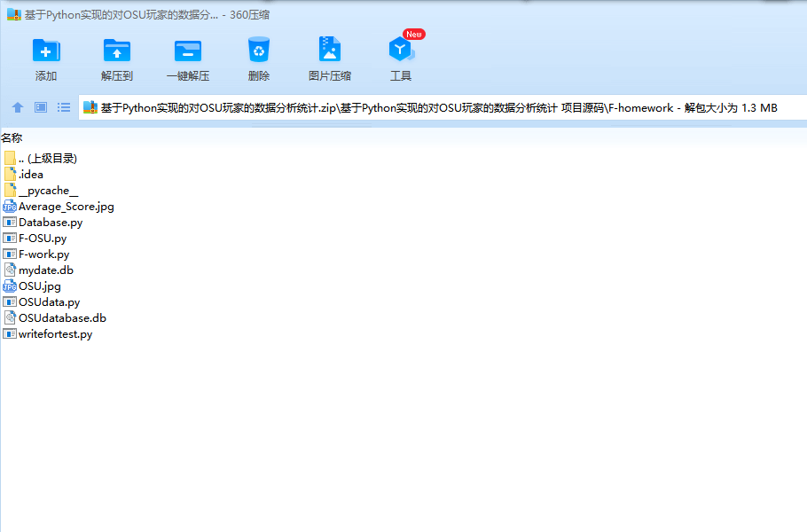Click the 添加 (Add) toolbar icon
This screenshot has height=532, width=807.
[46, 51]
